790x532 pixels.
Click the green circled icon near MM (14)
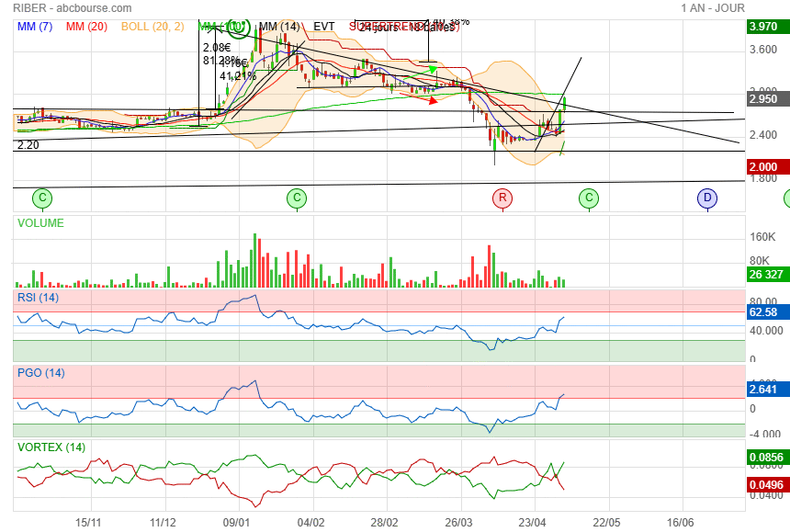238,28
